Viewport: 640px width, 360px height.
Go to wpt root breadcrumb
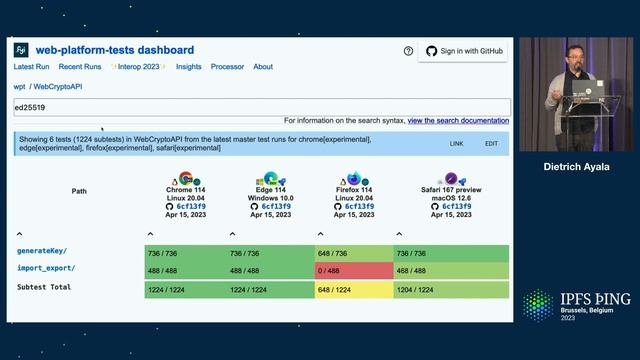pyautogui.click(x=19, y=87)
